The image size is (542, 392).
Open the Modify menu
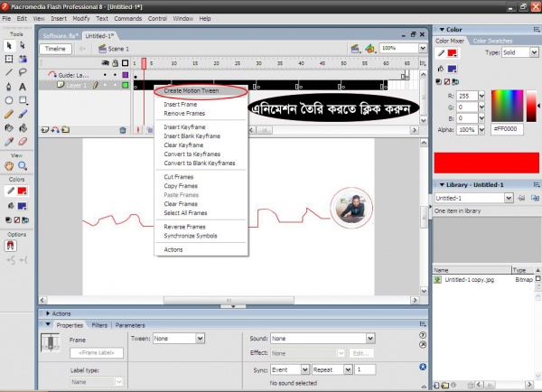click(x=81, y=19)
